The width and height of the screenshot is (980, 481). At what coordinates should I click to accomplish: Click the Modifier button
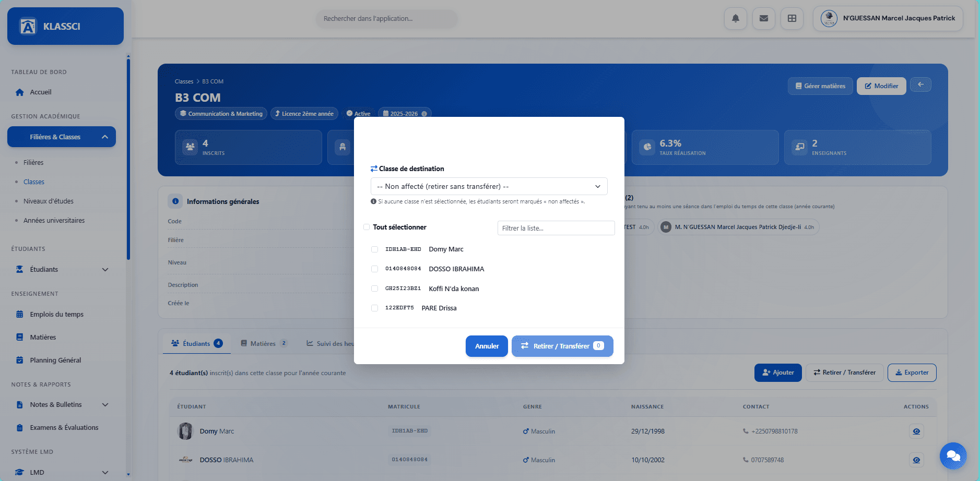pyautogui.click(x=881, y=86)
